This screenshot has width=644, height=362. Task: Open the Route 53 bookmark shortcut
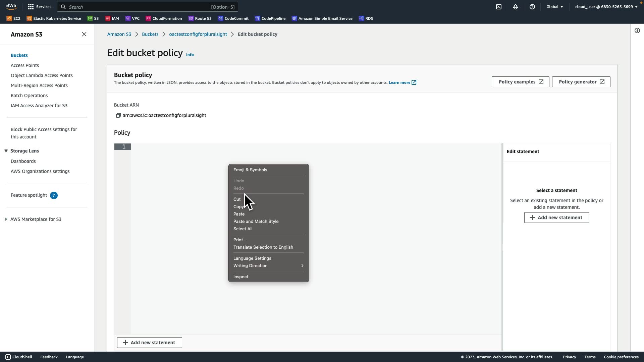pos(200,18)
